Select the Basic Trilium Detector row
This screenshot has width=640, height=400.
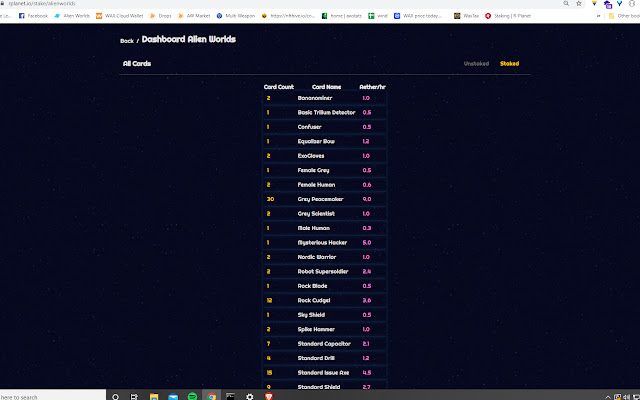click(324, 112)
